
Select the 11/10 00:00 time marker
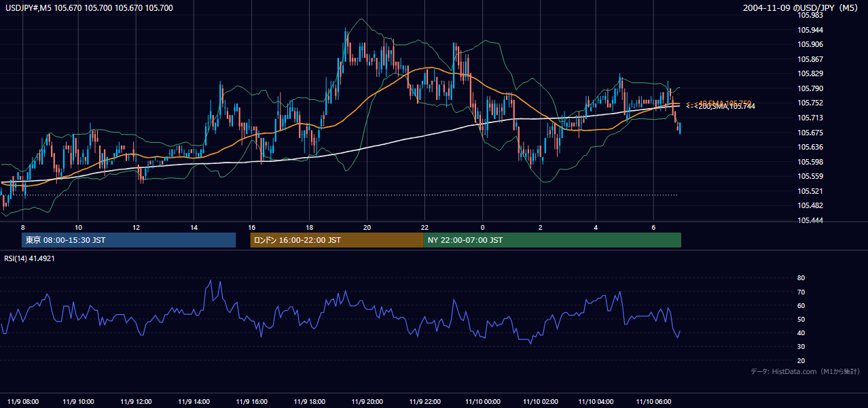click(x=482, y=401)
